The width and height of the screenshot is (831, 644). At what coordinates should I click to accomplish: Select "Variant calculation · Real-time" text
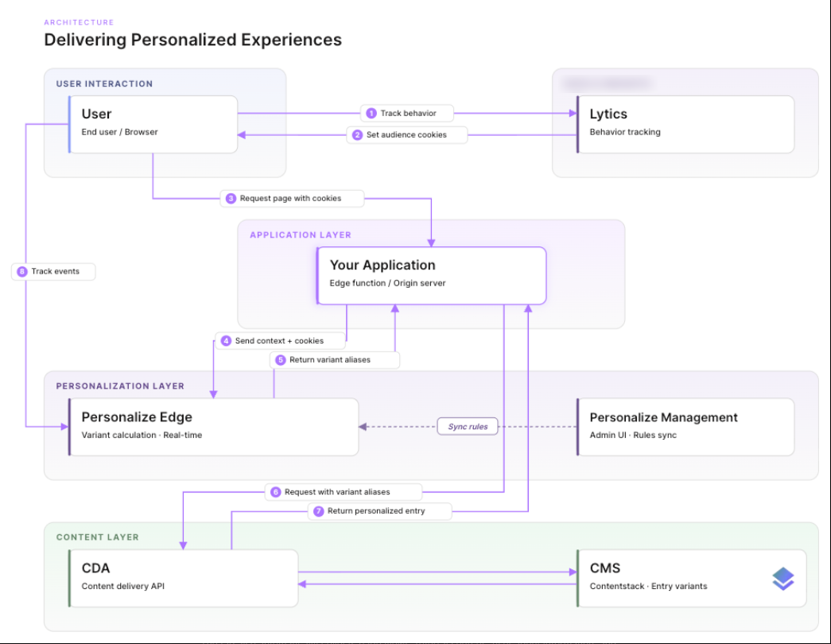(142, 435)
